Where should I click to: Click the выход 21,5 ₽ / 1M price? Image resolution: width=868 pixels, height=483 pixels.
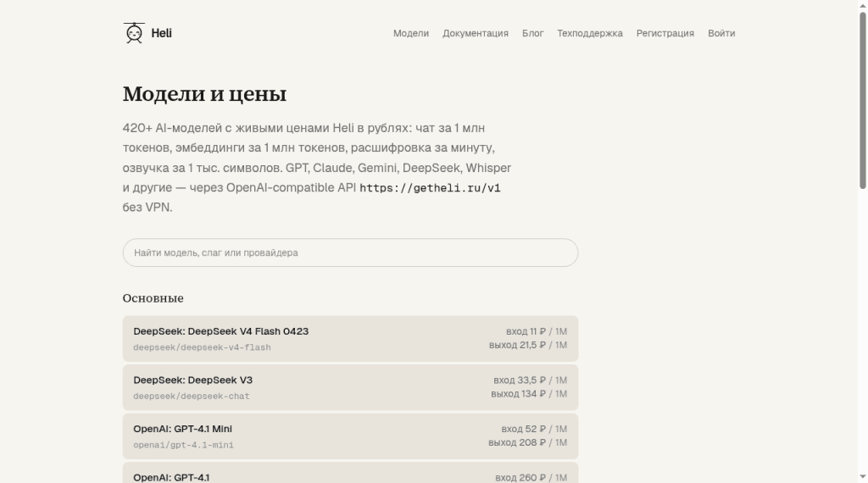click(528, 345)
